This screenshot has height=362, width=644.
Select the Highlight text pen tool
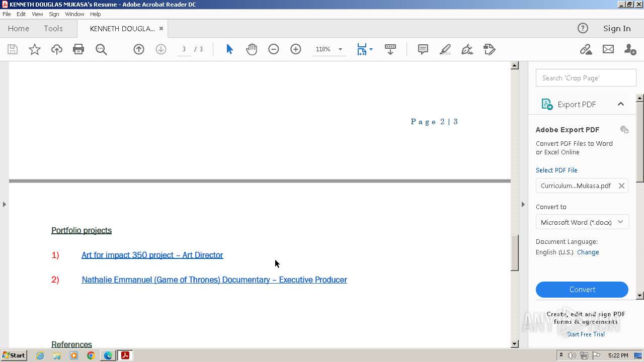(x=445, y=49)
